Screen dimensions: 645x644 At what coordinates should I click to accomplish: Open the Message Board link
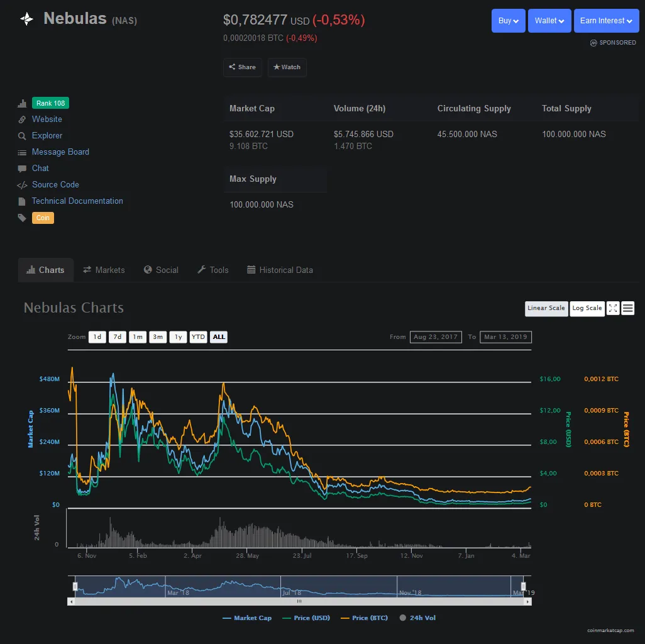pyautogui.click(x=60, y=152)
